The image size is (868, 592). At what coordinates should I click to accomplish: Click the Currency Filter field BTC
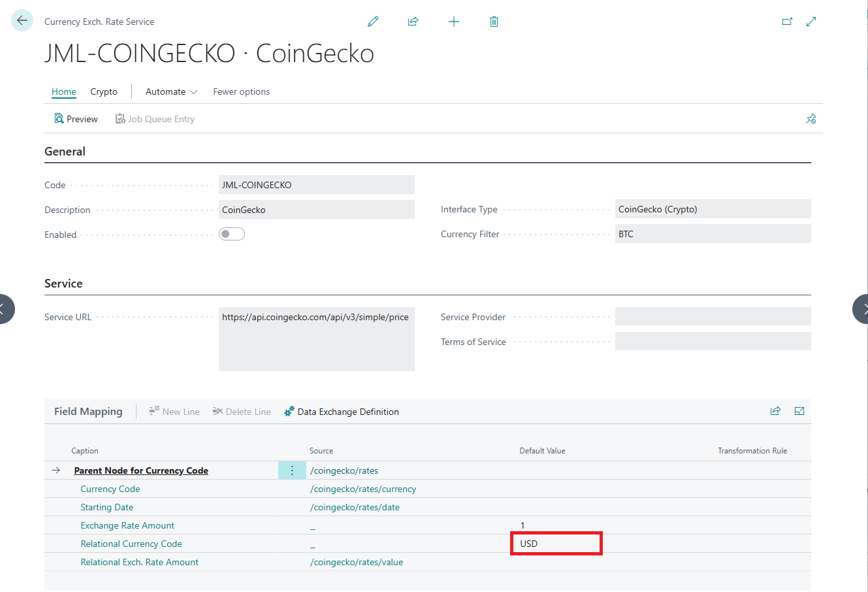pyautogui.click(x=713, y=234)
